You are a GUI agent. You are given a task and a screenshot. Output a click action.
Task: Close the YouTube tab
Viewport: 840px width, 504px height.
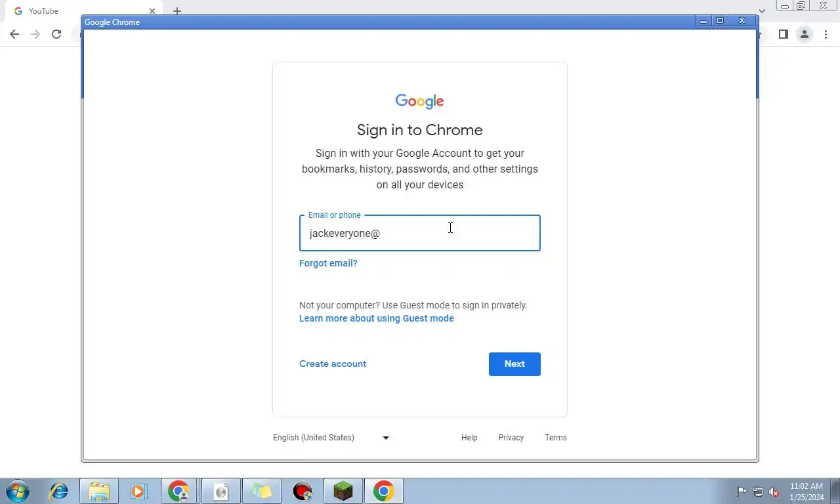[x=152, y=11]
